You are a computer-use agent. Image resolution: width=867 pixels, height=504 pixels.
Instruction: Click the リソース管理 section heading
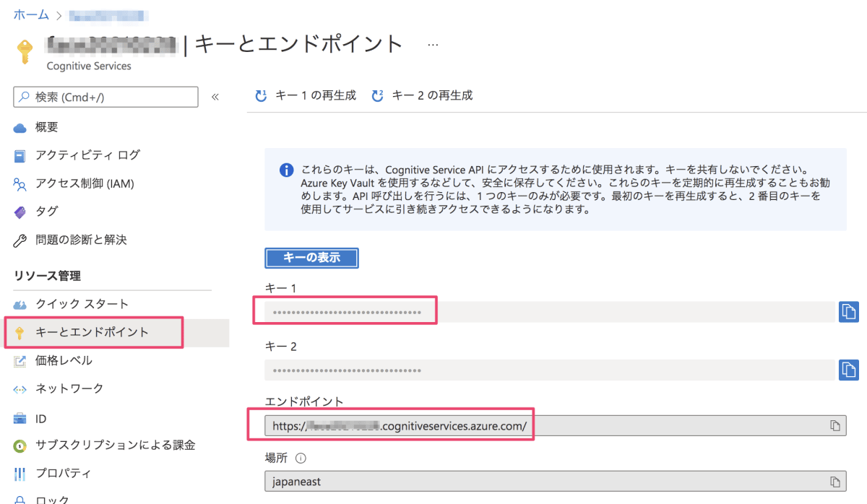pyautogui.click(x=47, y=276)
